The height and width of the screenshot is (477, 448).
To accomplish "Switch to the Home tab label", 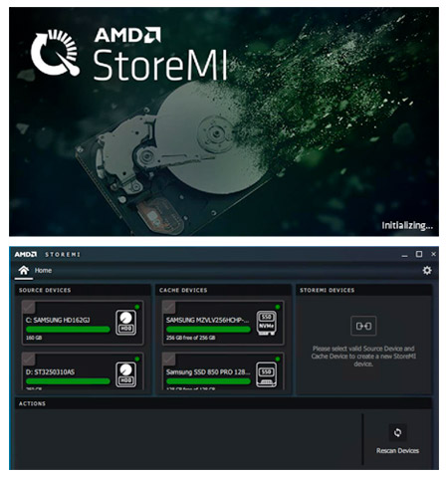I will pos(43,270).
